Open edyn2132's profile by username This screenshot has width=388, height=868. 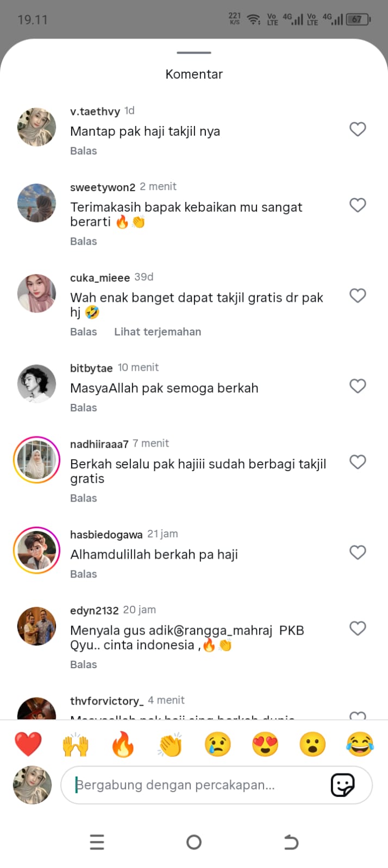coord(94,610)
